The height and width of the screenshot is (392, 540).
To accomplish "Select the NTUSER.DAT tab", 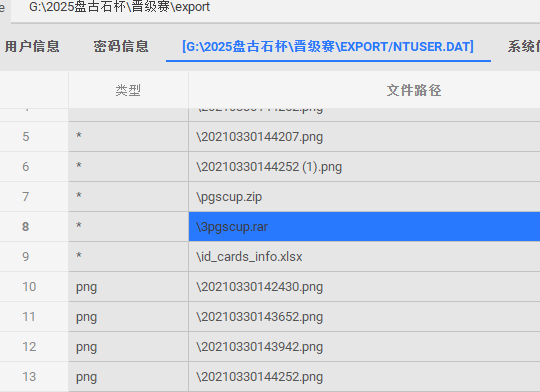I will tap(328, 47).
